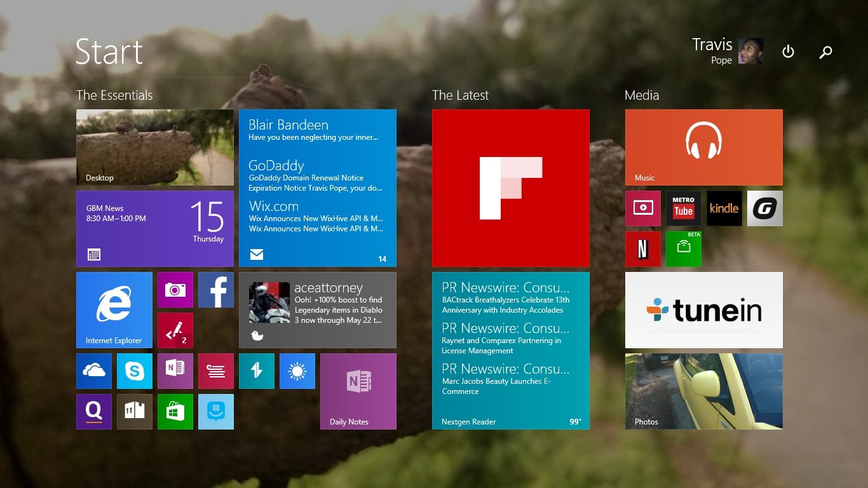The height and width of the screenshot is (488, 868).
Task: Open the small purple OneNote tile
Action: pyautogui.click(x=175, y=371)
